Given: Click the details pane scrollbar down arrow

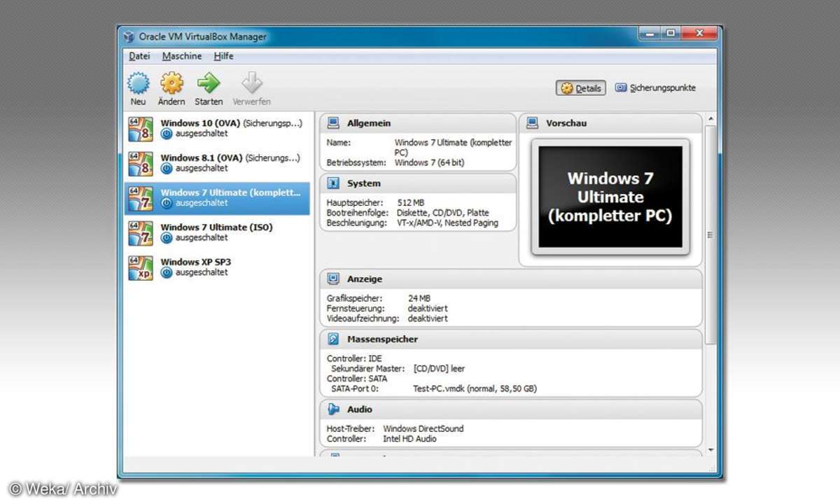Looking at the screenshot, I should pos(711,449).
